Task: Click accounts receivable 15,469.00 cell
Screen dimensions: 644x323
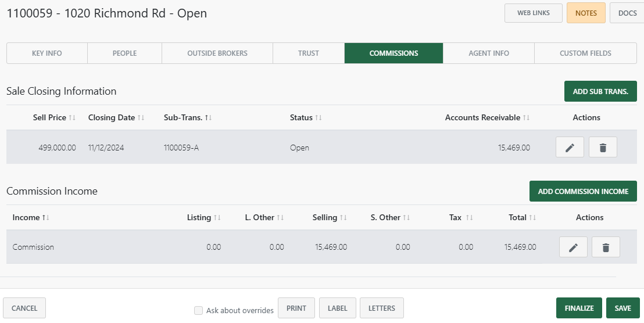Action: click(514, 148)
